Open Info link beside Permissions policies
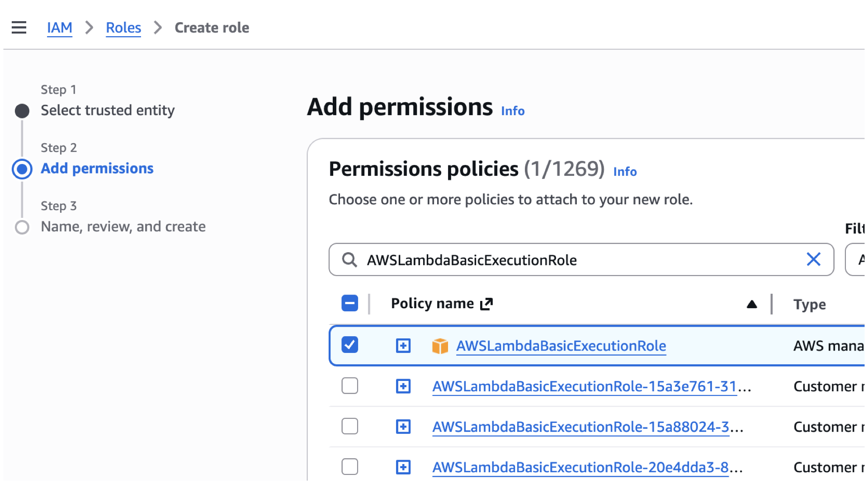 coord(624,172)
